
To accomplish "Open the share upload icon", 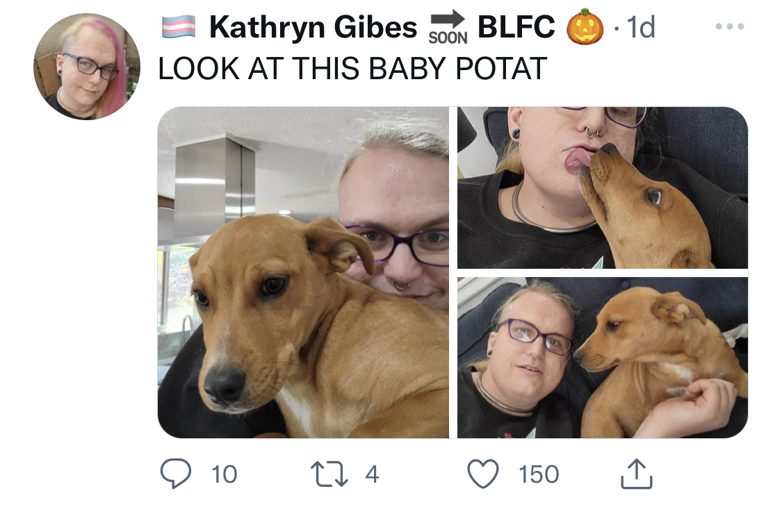I will (636, 473).
